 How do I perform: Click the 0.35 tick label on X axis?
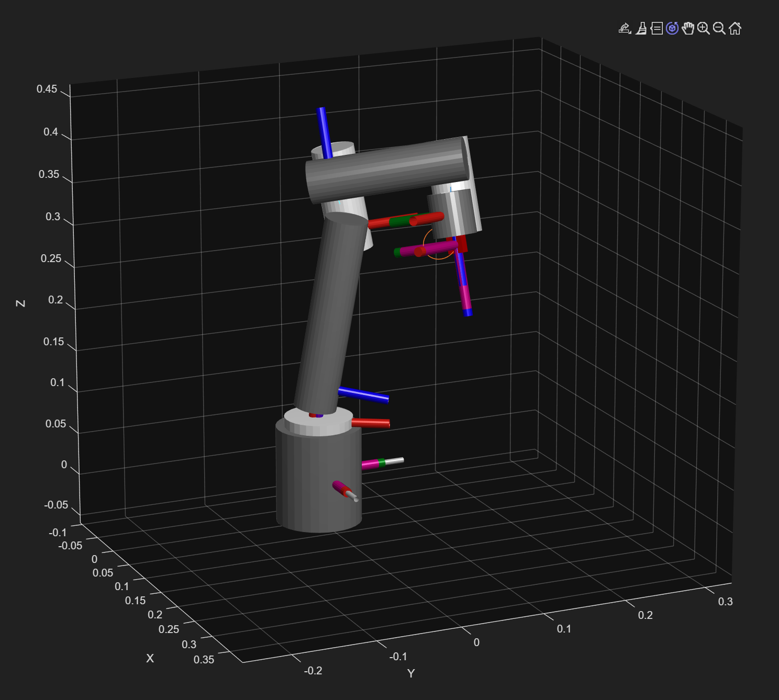pos(204,659)
